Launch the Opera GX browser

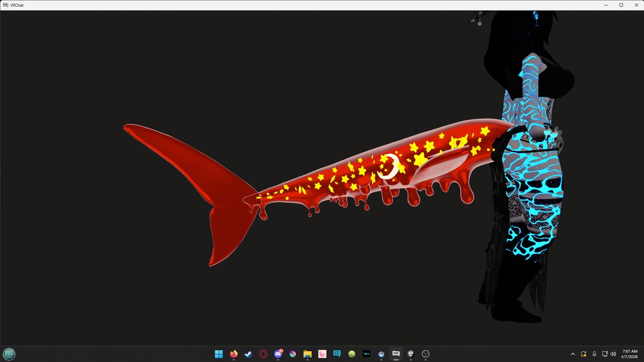click(x=263, y=354)
